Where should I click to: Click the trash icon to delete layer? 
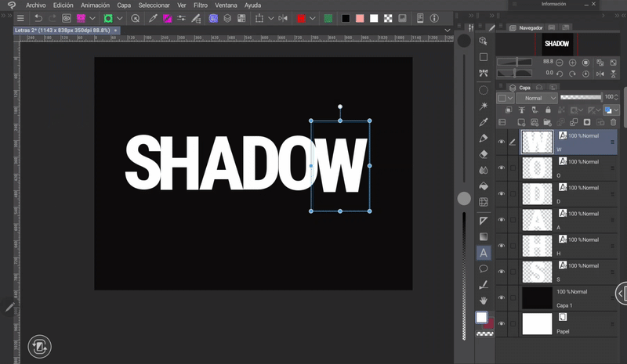click(x=614, y=122)
